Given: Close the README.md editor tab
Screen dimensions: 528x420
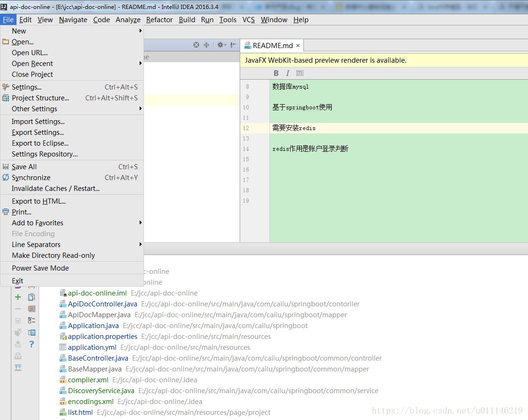Looking at the screenshot, I should [x=298, y=45].
